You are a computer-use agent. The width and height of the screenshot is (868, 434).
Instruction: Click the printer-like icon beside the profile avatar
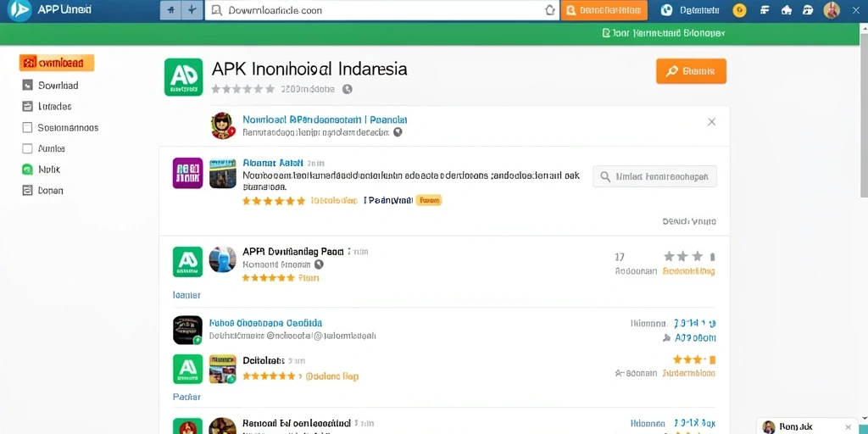click(x=808, y=10)
